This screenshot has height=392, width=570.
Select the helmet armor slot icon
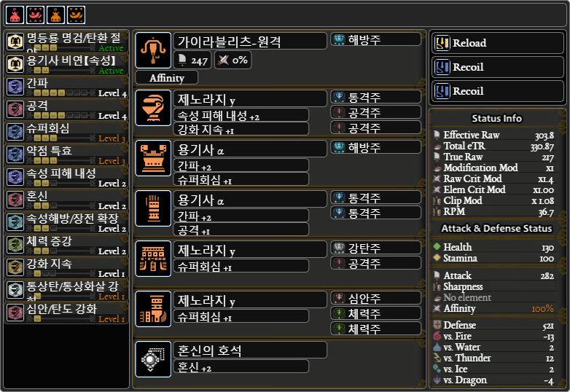(x=153, y=108)
